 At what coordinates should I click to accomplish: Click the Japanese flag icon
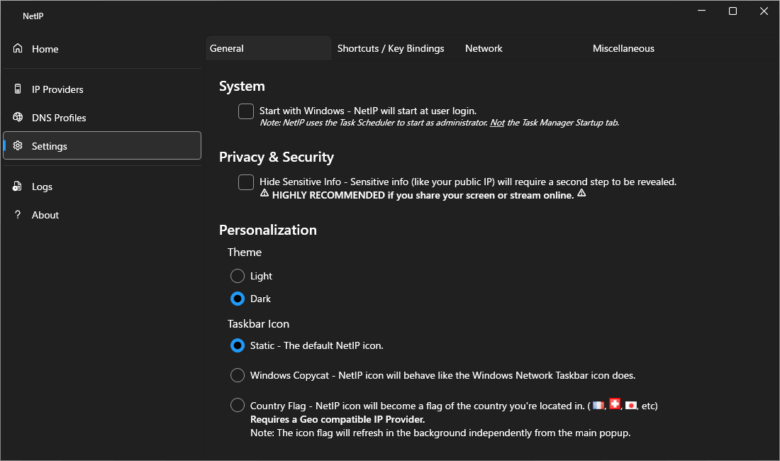(x=631, y=405)
